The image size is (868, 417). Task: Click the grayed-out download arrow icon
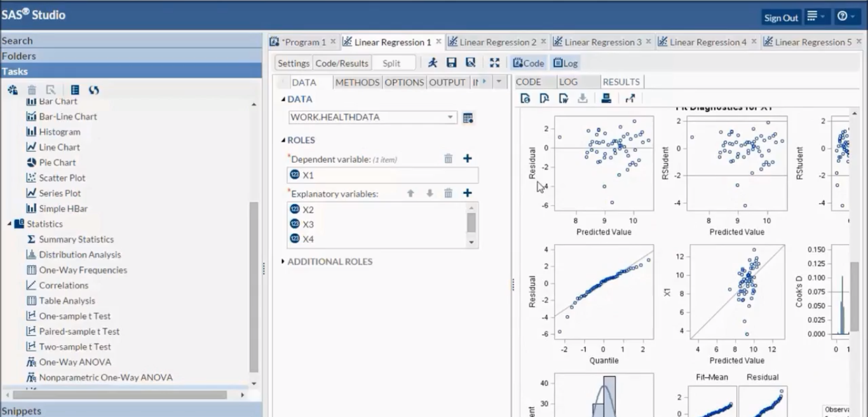tap(582, 99)
